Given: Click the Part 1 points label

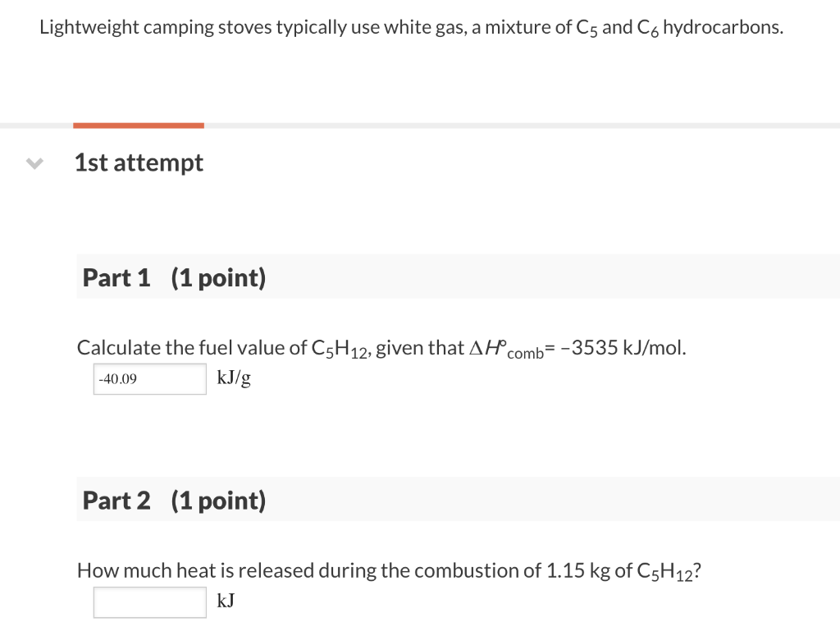Looking at the screenshot, I should point(218,277).
